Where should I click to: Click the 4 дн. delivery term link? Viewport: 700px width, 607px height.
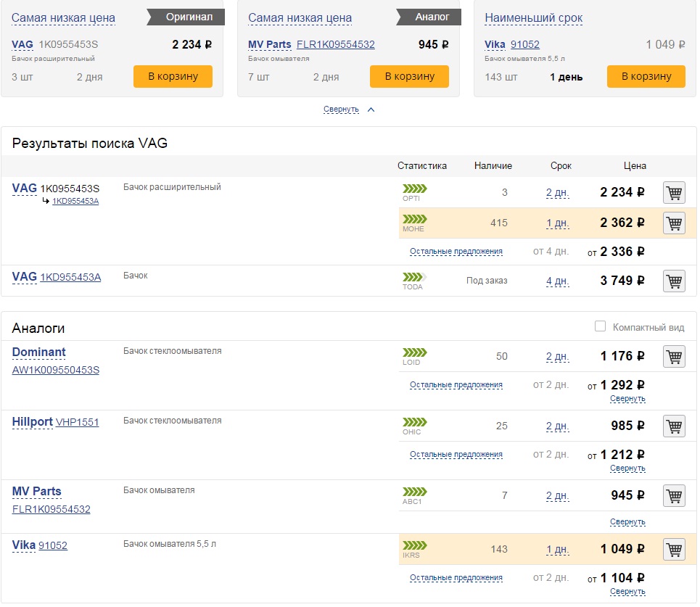point(558,281)
